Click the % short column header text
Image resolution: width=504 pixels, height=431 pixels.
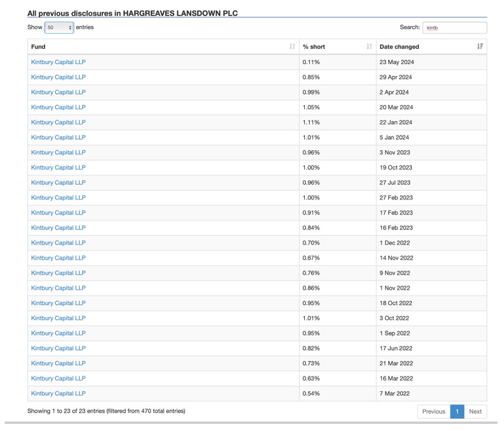click(314, 46)
